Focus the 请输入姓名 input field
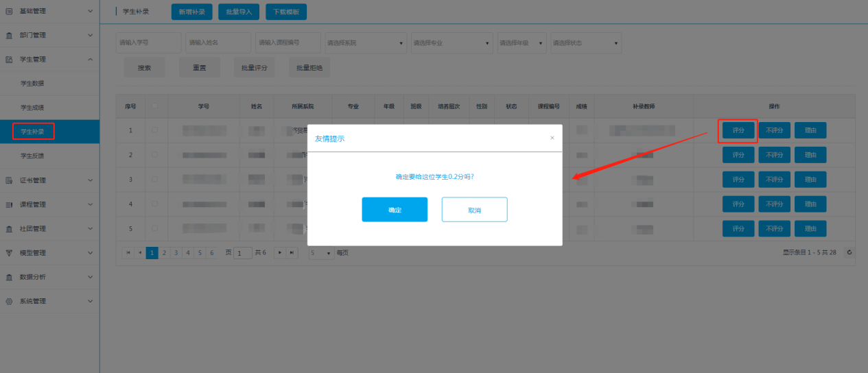868x373 pixels. click(218, 43)
